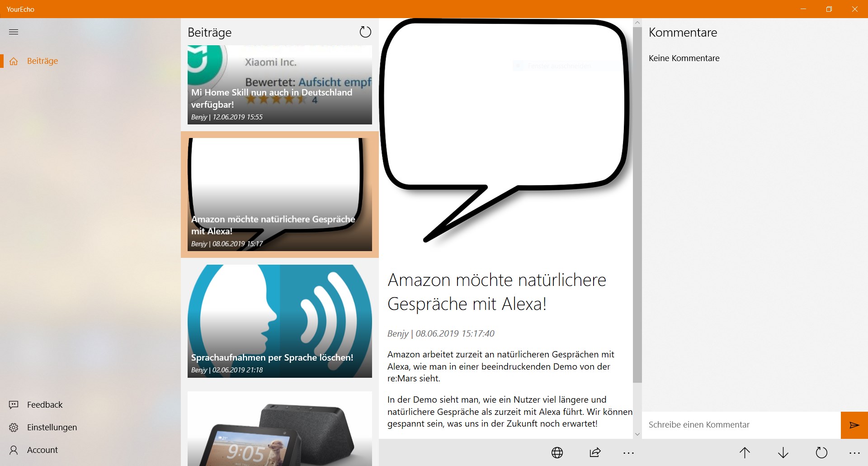This screenshot has height=466, width=868.
Task: Click the article scrollbar thumb
Action: pyautogui.click(x=637, y=205)
